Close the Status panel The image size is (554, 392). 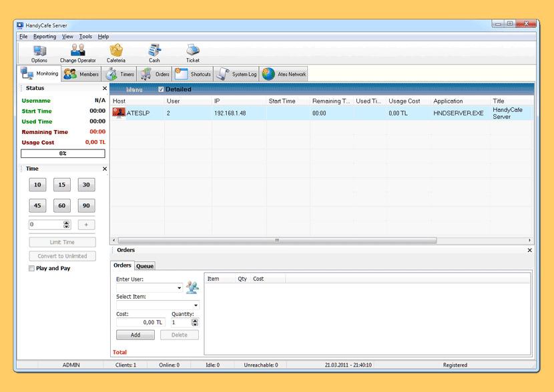point(105,88)
